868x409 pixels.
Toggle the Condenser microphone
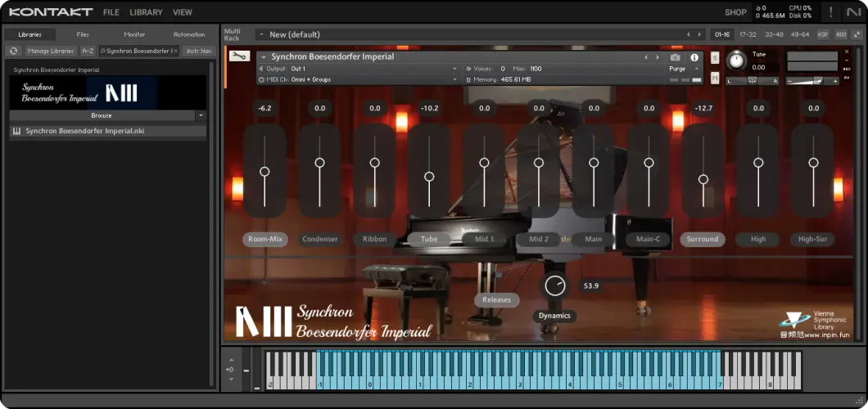click(x=320, y=240)
